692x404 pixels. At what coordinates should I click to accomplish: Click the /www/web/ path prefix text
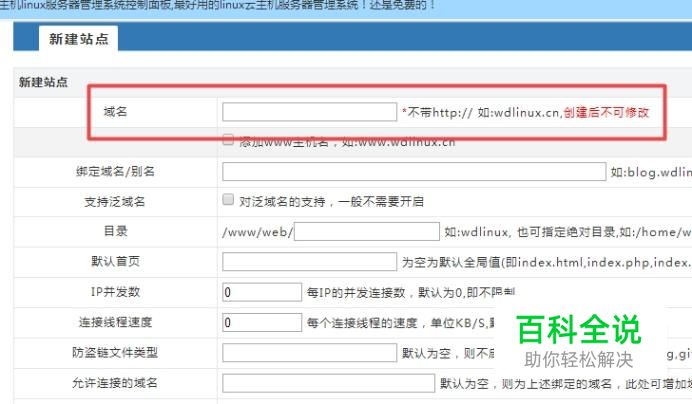[x=258, y=232]
